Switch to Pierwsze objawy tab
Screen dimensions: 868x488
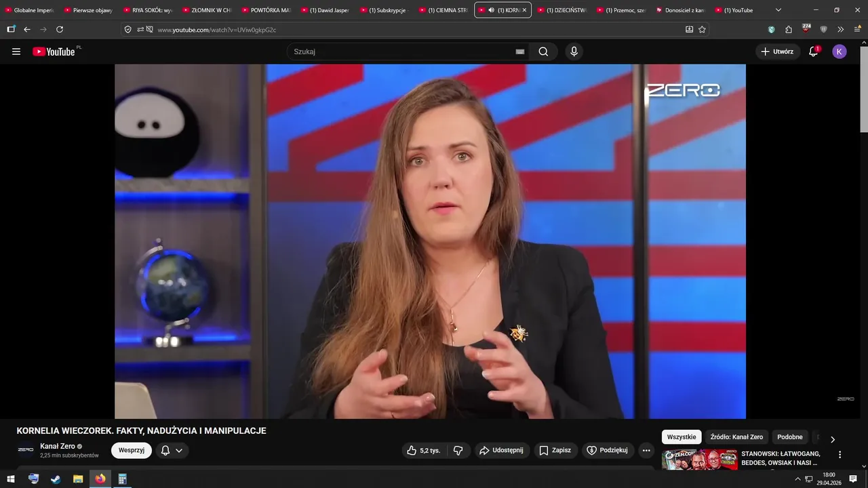(x=88, y=10)
